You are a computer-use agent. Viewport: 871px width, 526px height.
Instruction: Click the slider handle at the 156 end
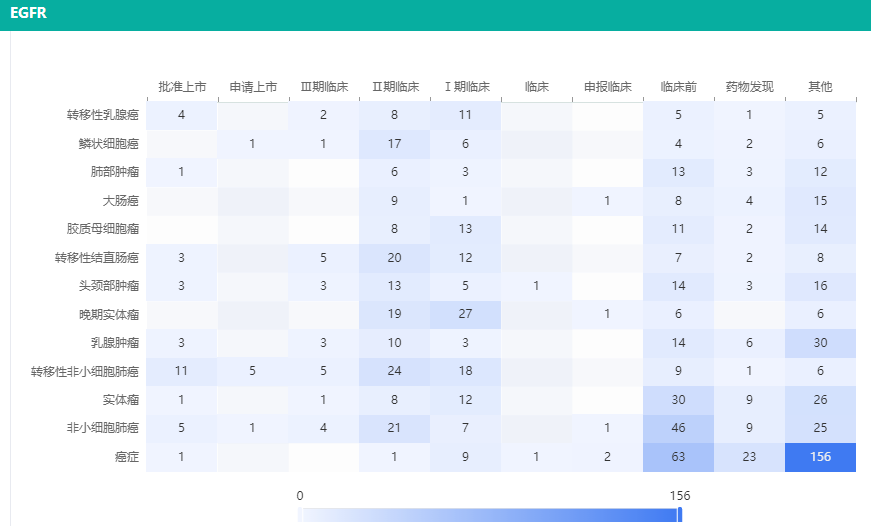679,515
